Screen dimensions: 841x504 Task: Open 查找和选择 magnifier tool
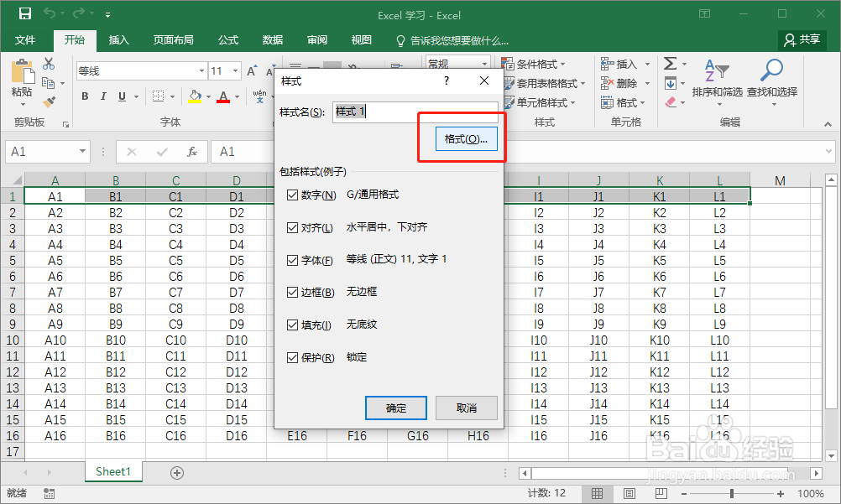[772, 81]
